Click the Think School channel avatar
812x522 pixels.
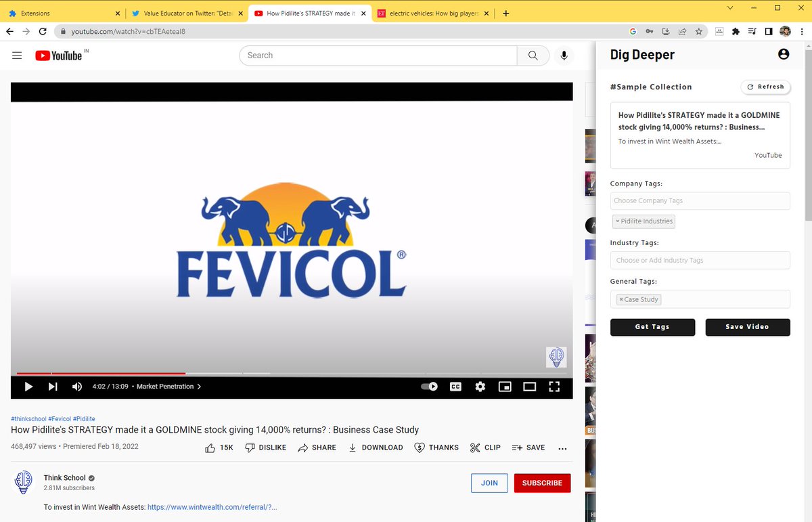(23, 482)
